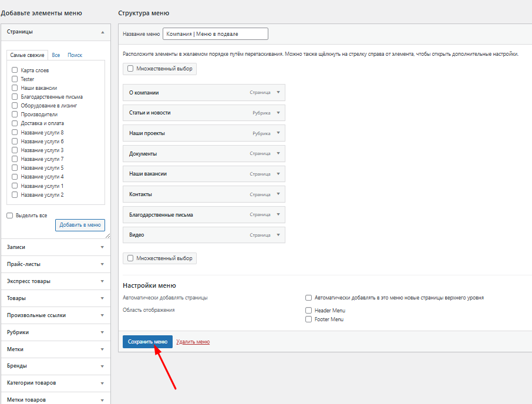This screenshot has width=532, height=404.
Task: Expand the Записи section
Action: (x=55, y=247)
